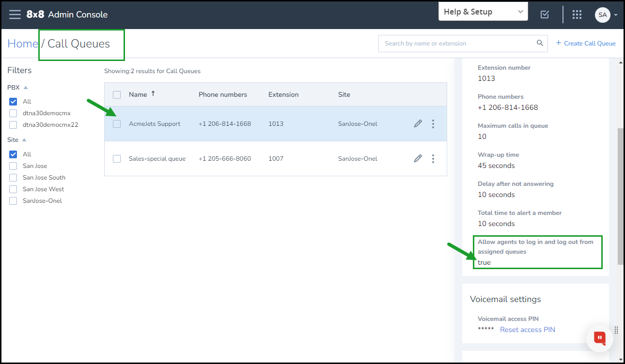Click Maximum calls in queue value 10
625x364 pixels.
(482, 136)
